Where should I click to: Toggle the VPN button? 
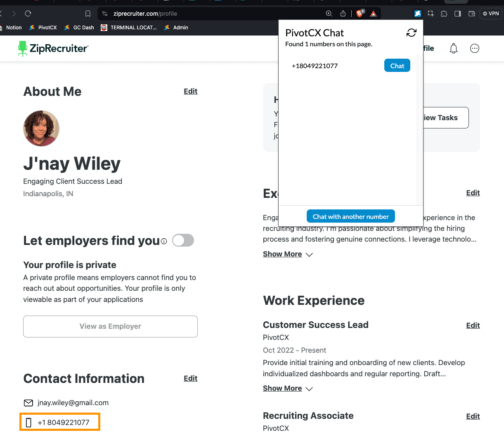click(x=491, y=14)
